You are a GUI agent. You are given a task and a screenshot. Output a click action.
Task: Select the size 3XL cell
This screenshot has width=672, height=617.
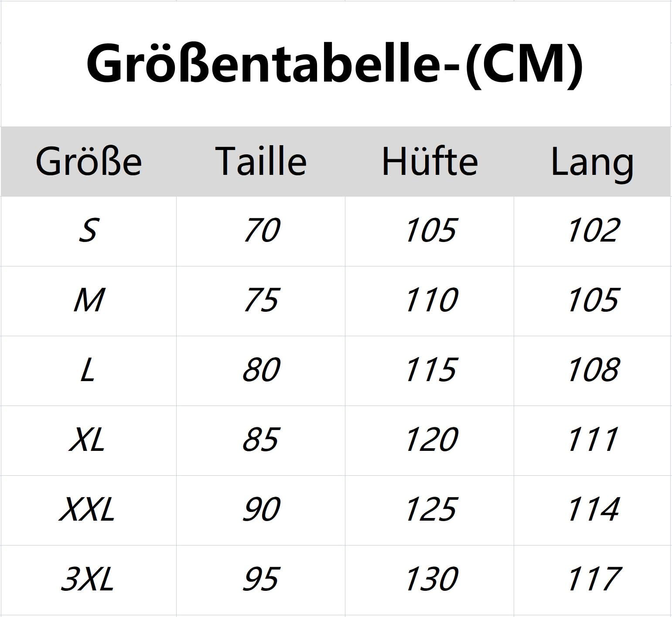[89, 580]
